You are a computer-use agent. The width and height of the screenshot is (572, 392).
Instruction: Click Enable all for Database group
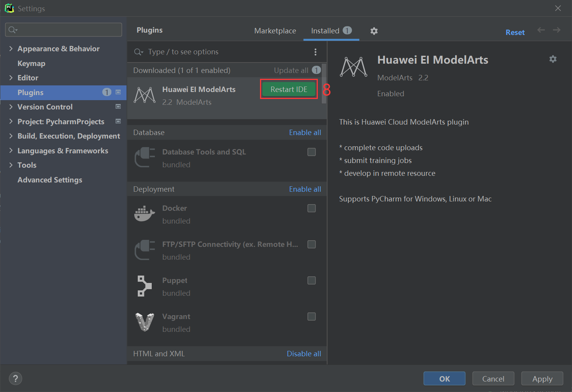coord(305,132)
